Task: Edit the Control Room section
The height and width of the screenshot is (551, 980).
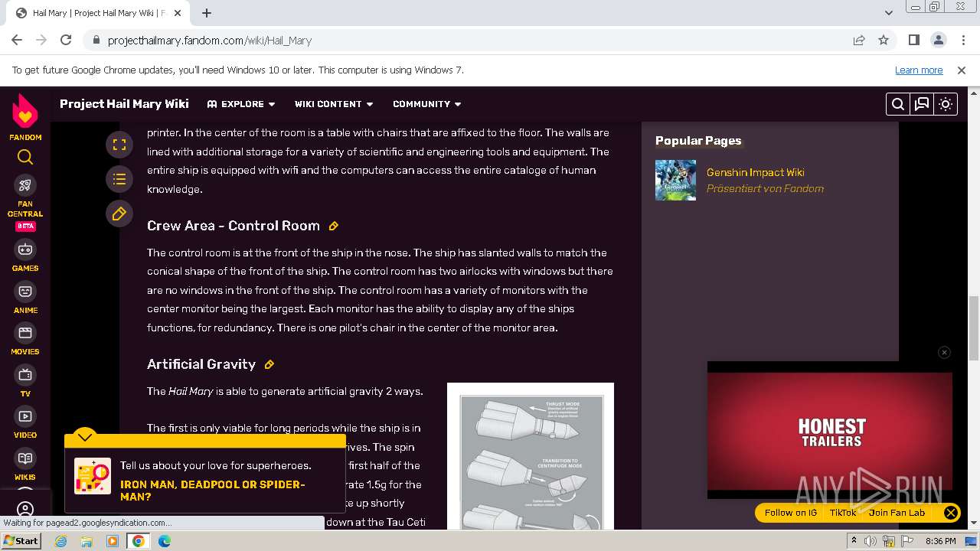Action: (x=333, y=226)
